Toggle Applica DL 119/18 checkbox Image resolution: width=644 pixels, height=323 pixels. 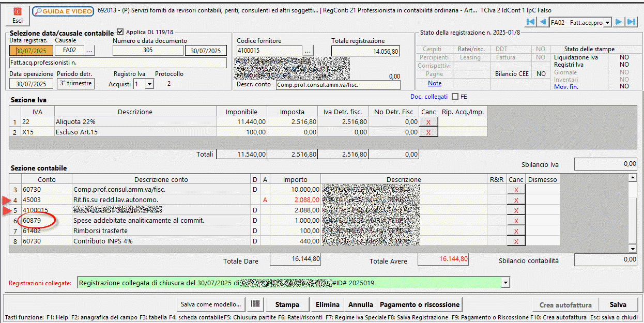[120, 32]
